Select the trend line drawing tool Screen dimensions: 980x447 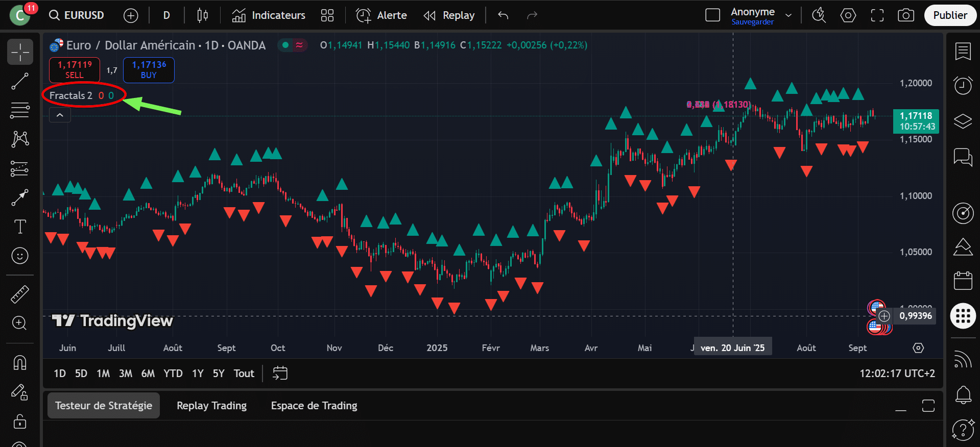click(x=20, y=81)
